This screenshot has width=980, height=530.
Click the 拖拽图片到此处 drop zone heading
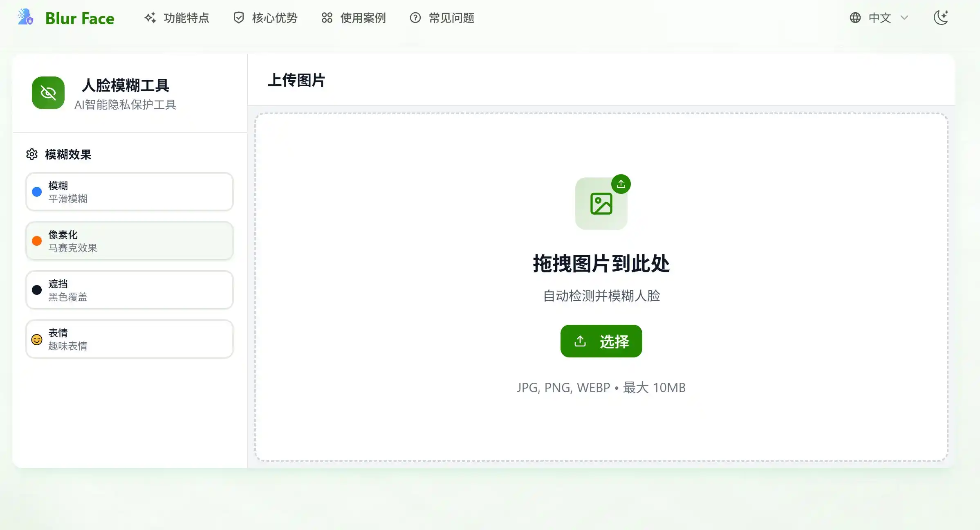[601, 263]
